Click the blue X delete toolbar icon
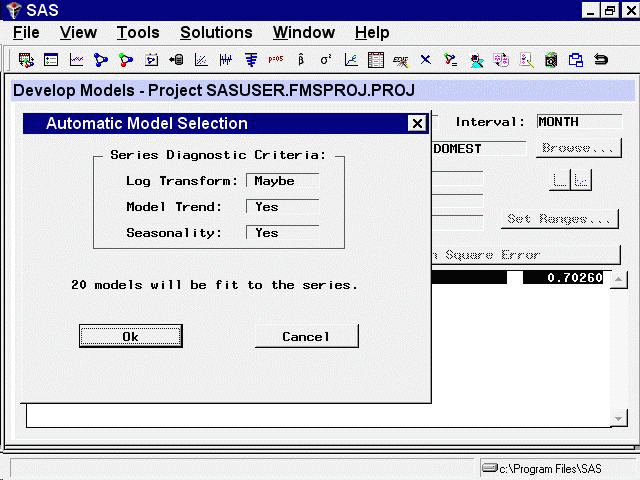The image size is (640, 480). (x=426, y=60)
